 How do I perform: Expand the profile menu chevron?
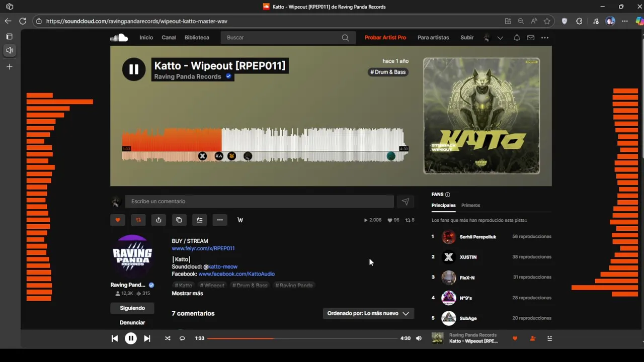tap(500, 38)
